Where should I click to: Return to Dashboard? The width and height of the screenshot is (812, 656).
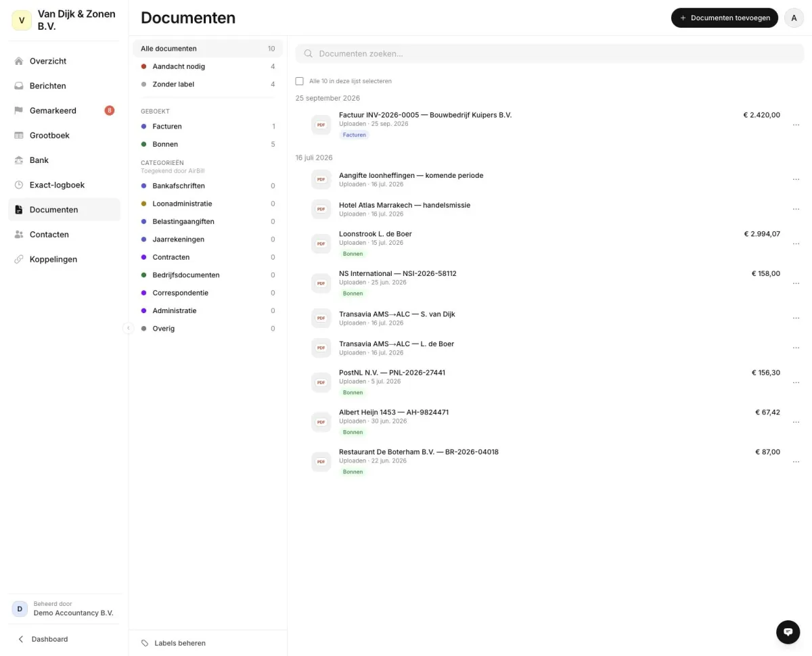click(x=43, y=639)
